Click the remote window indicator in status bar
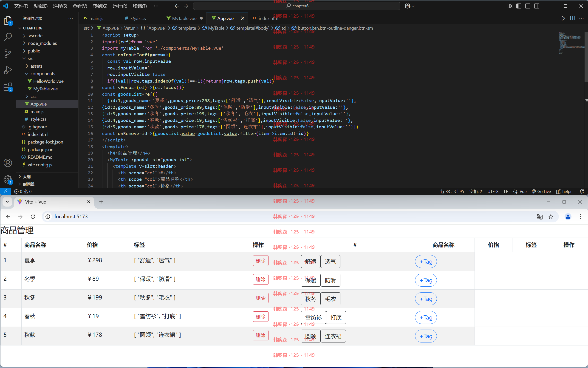This screenshot has width=588, height=368. 5,192
